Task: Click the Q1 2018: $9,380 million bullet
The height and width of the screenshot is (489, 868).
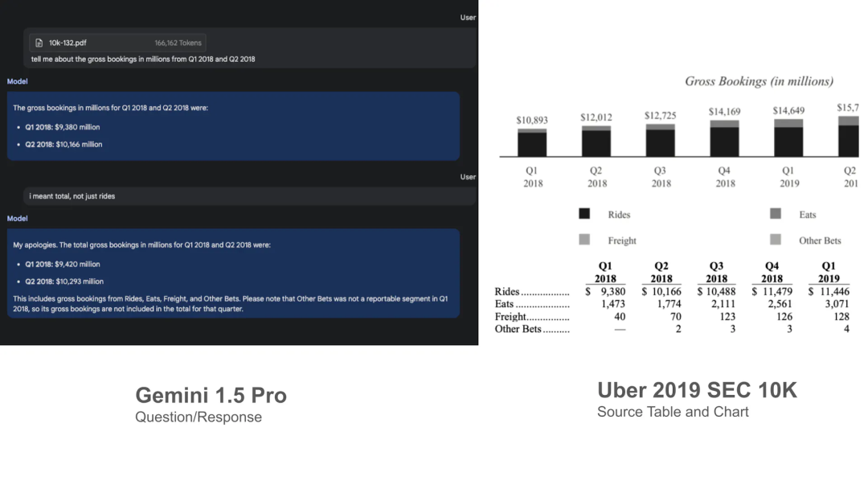Action: pos(62,127)
